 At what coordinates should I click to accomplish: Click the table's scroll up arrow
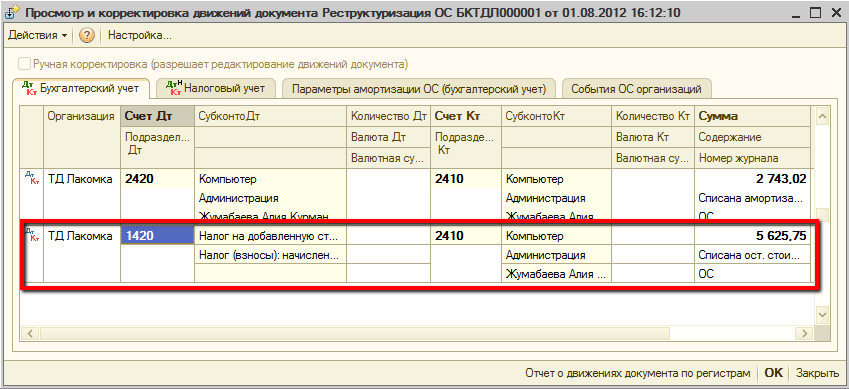pos(821,115)
